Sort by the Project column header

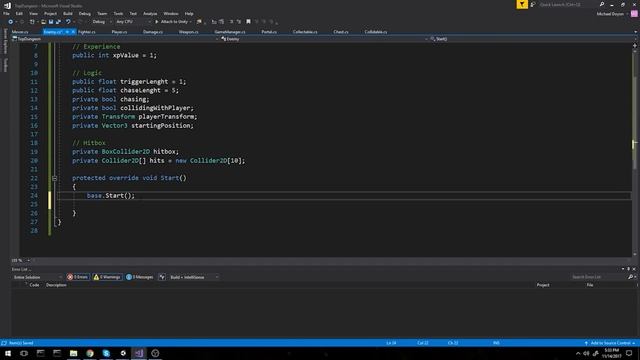(x=543, y=285)
